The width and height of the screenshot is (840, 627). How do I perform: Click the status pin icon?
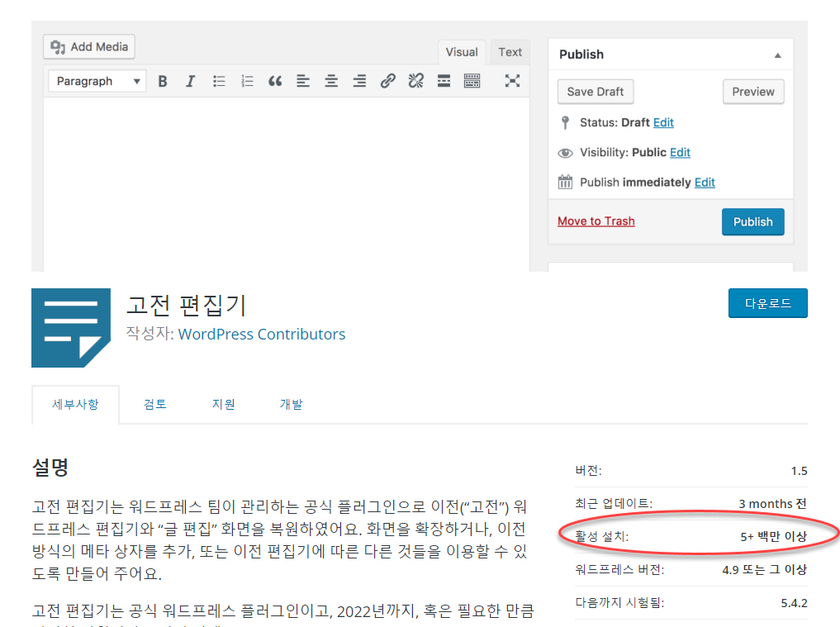pos(565,123)
